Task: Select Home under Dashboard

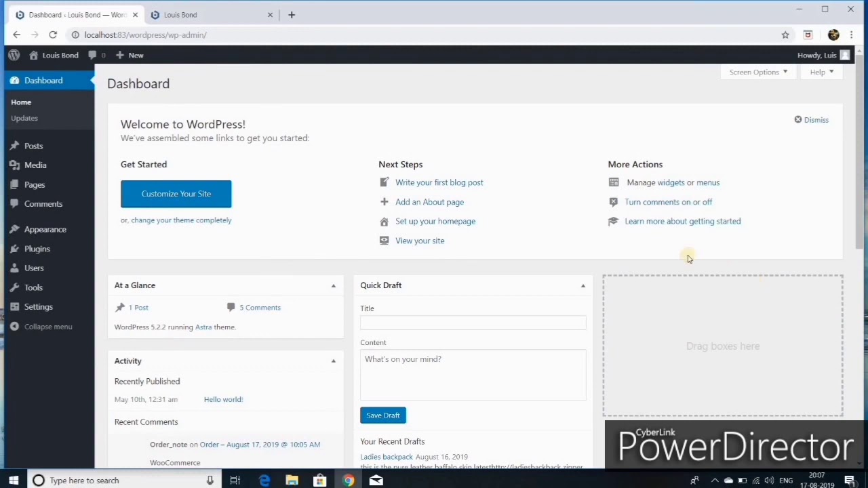Action: click(x=21, y=102)
